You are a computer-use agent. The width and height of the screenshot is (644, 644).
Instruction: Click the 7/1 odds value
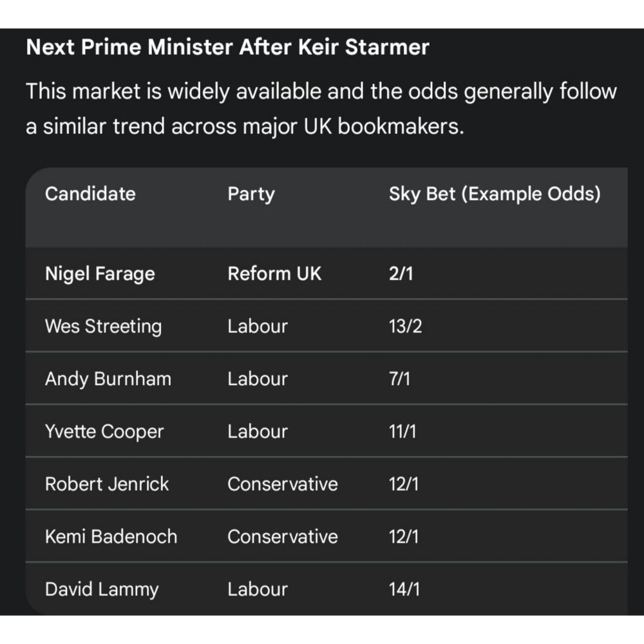click(x=399, y=379)
